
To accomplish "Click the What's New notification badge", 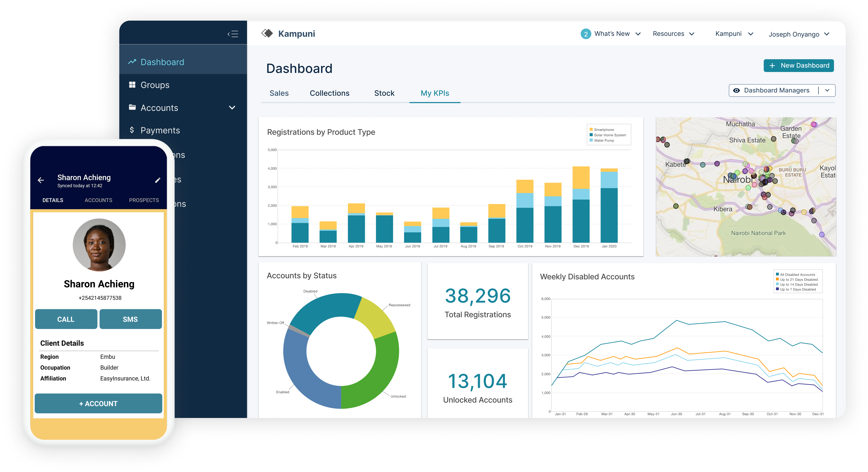I will [586, 34].
